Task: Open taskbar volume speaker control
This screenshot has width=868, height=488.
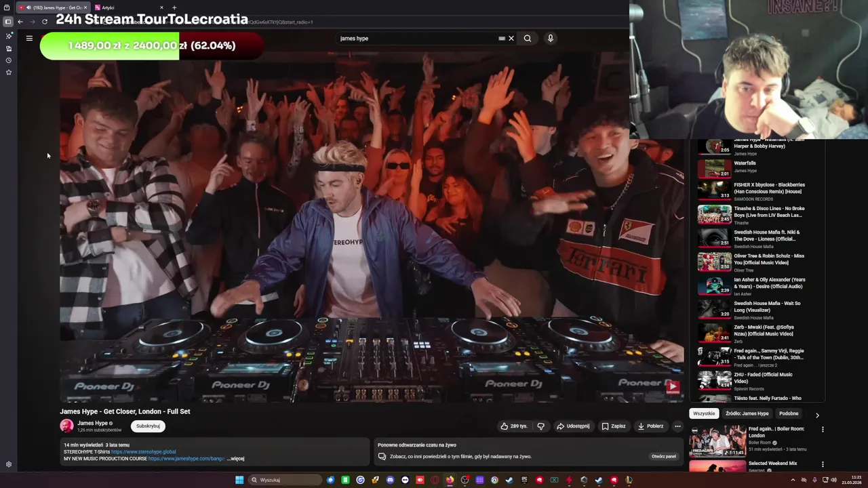Action: coord(834,480)
